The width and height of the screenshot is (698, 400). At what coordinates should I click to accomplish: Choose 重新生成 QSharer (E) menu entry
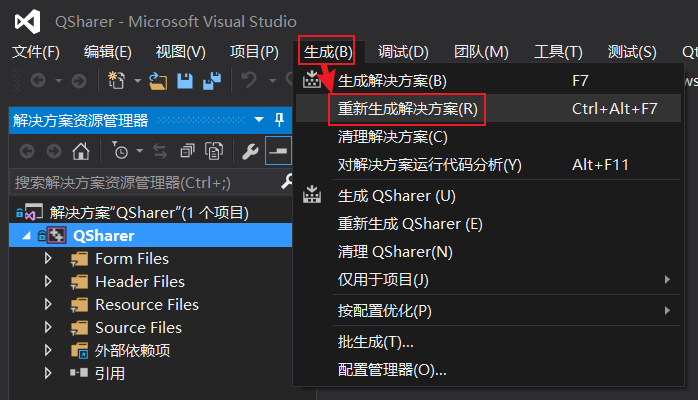[x=488, y=224]
